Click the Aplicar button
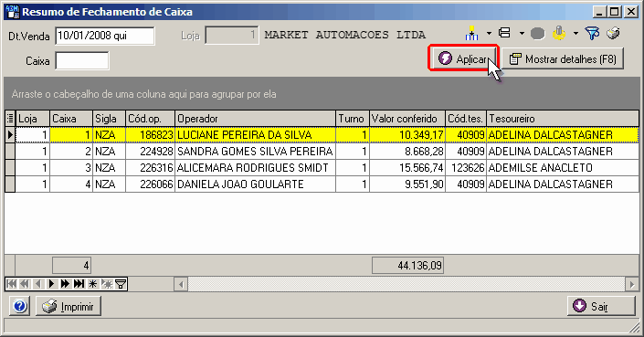644x337 pixels. pyautogui.click(x=463, y=58)
